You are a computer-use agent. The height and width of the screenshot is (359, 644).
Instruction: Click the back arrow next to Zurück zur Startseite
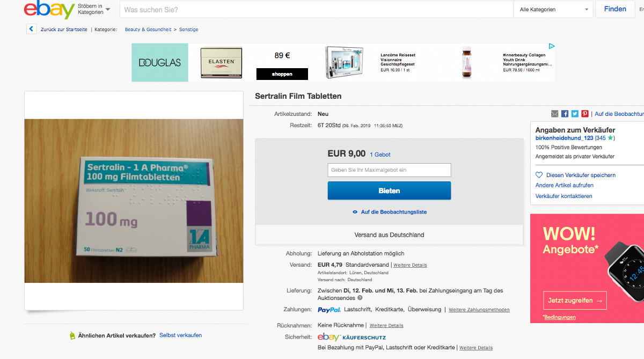[x=32, y=30]
